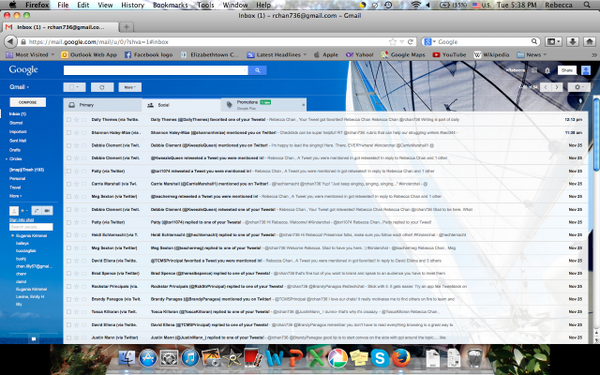Open the Firefox downloads arrow button
Image resolution: width=600 pixels, height=375 pixels.
572,42
